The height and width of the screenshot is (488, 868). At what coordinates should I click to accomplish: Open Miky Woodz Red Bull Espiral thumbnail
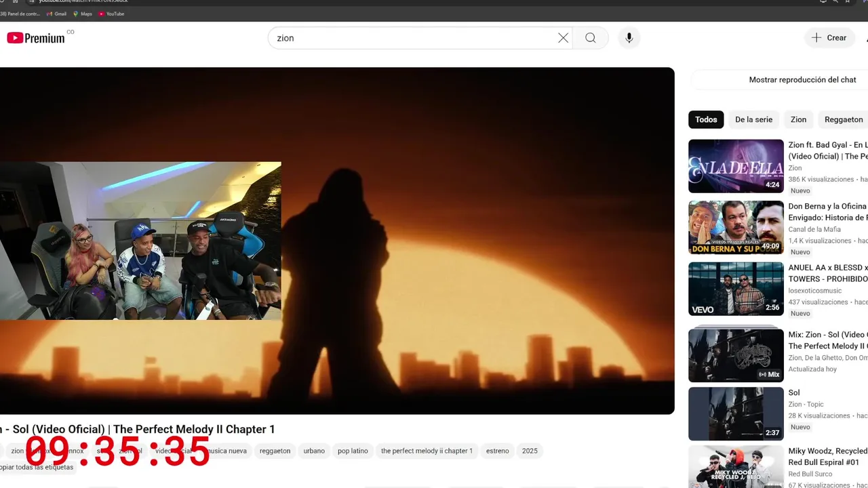(736, 466)
